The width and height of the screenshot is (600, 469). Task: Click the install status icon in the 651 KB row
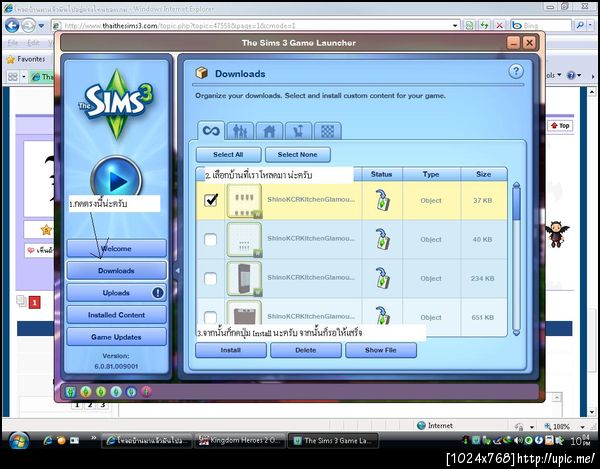[x=382, y=316]
